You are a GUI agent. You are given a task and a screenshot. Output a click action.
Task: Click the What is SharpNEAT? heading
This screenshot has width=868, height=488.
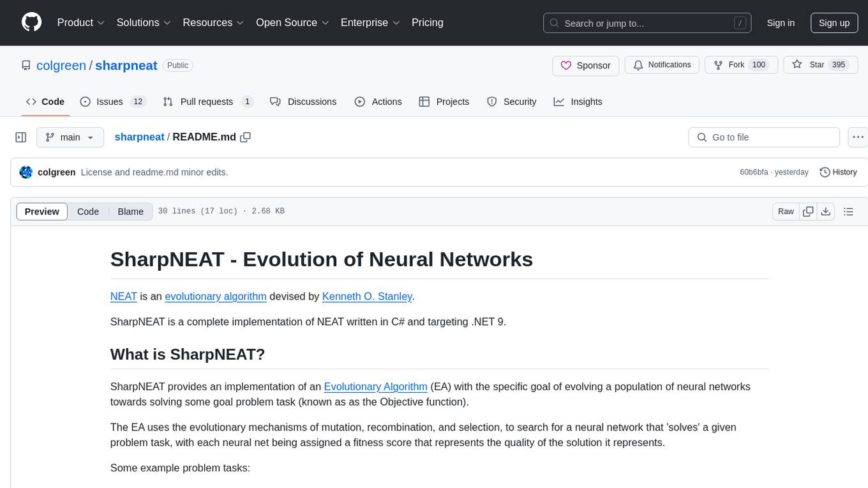pyautogui.click(x=188, y=354)
